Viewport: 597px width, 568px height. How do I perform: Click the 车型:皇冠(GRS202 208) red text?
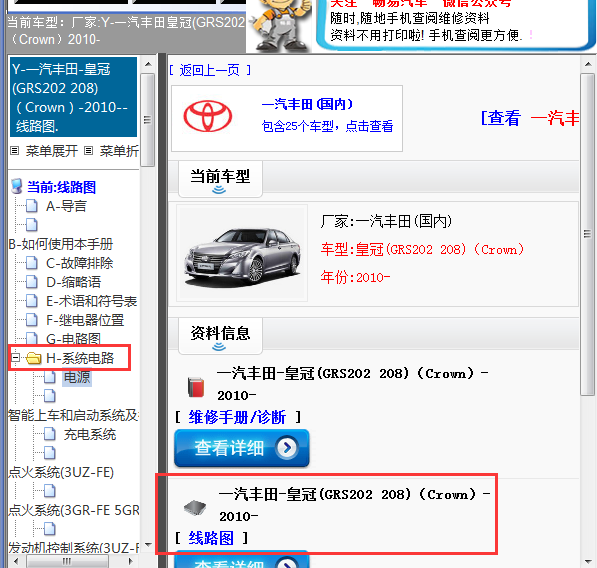point(422,250)
